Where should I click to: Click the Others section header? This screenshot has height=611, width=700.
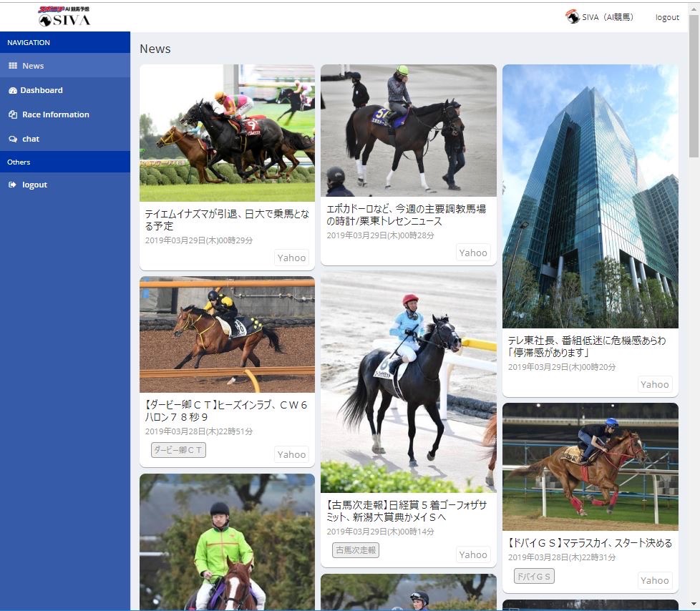(65, 162)
